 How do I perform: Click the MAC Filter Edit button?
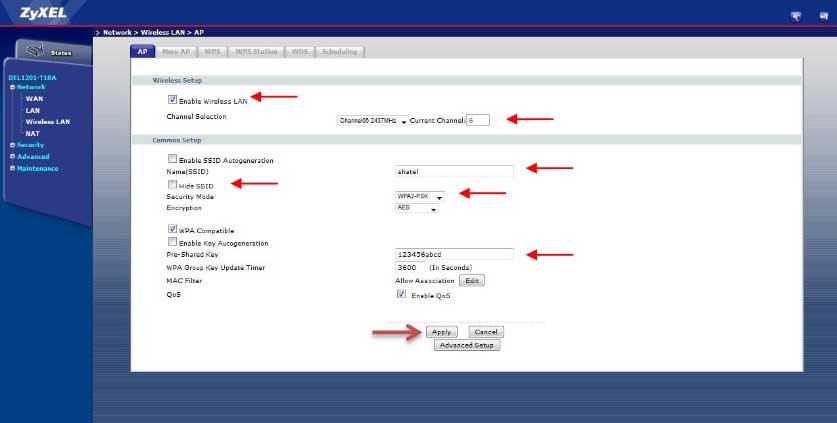473,281
